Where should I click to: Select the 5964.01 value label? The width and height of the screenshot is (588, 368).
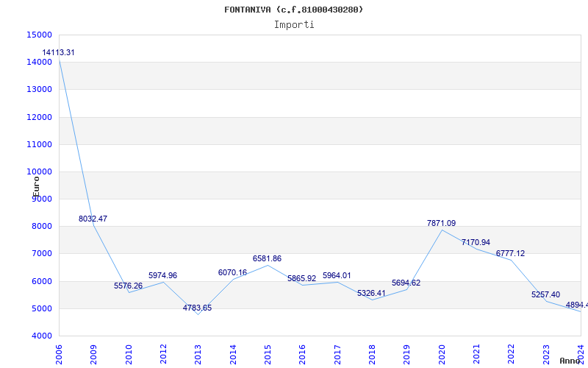tap(337, 276)
